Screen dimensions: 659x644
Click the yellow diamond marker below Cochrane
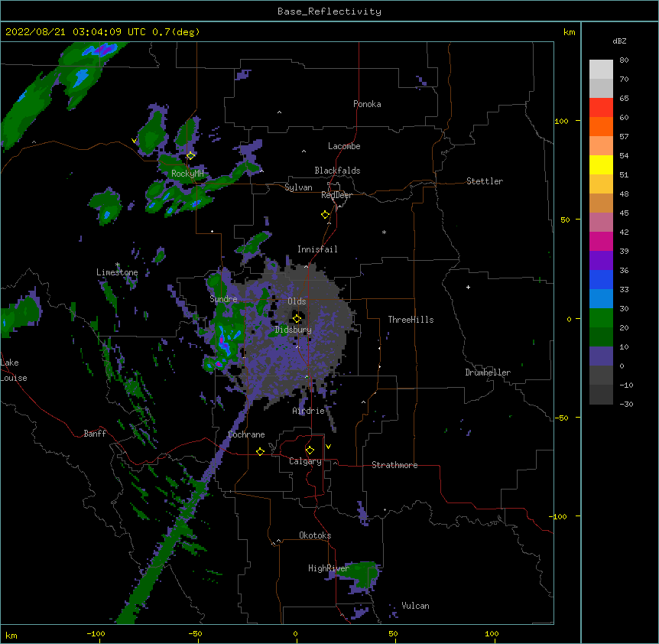point(260,451)
